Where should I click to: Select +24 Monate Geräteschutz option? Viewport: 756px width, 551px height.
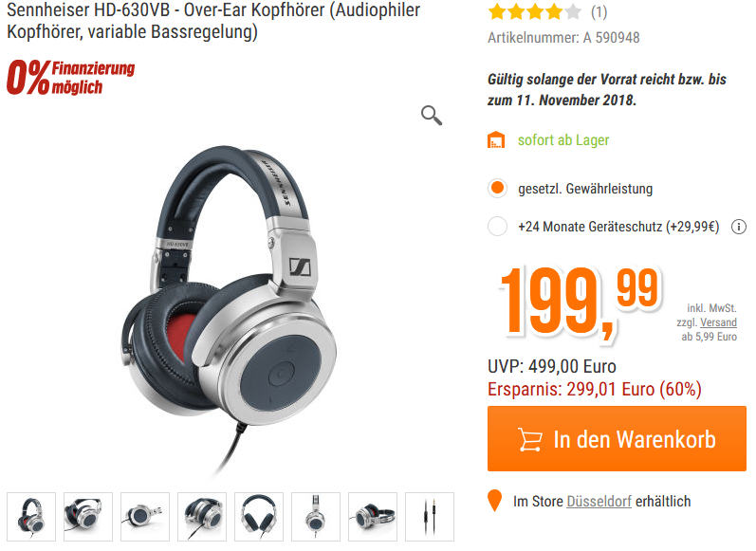497,226
